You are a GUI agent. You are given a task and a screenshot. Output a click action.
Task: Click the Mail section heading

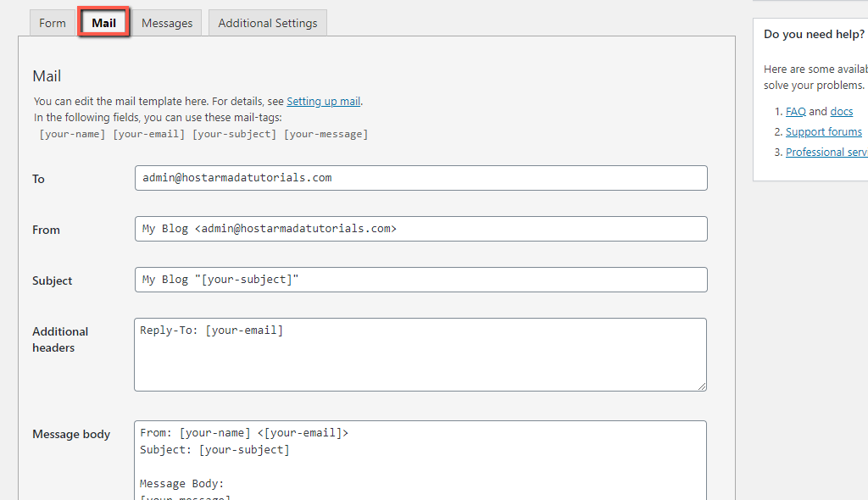click(x=47, y=76)
